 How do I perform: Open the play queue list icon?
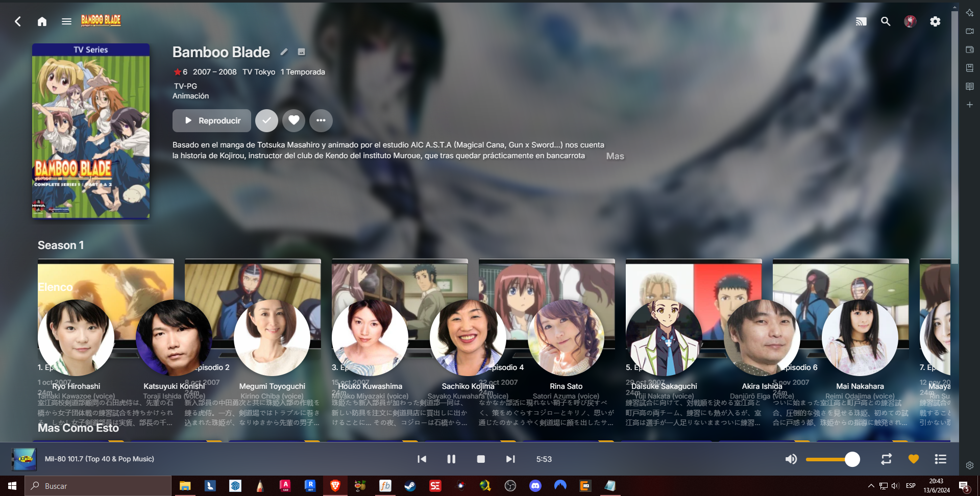[941, 459]
